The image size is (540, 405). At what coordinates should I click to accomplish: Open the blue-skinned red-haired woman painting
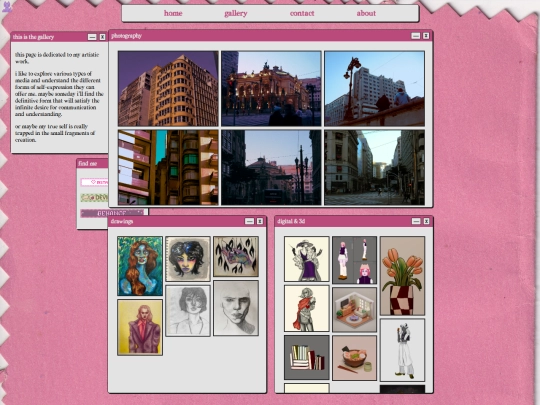click(140, 266)
